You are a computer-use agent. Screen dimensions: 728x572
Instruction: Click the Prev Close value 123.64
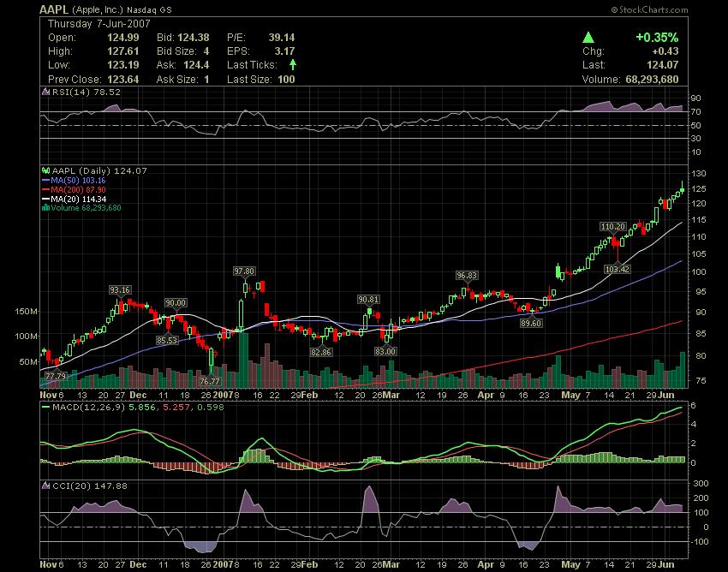coord(123,80)
